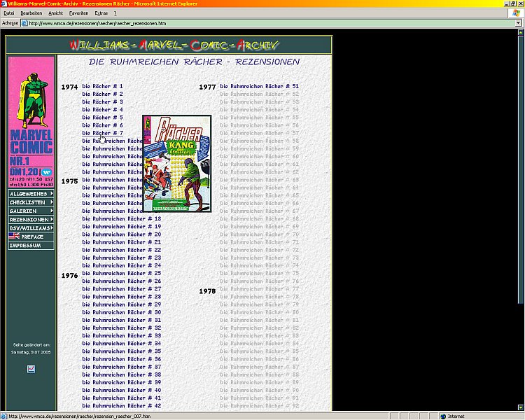The image size is (525, 420).
Task: Click the 1976 year heading
Action: point(69,276)
